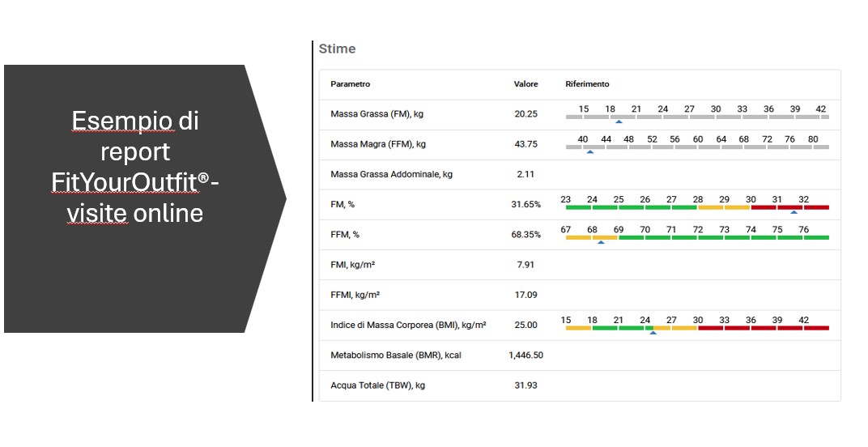This screenshot has width=868, height=447.
Task: Click the 'Stime' section heading
Action: [337, 49]
